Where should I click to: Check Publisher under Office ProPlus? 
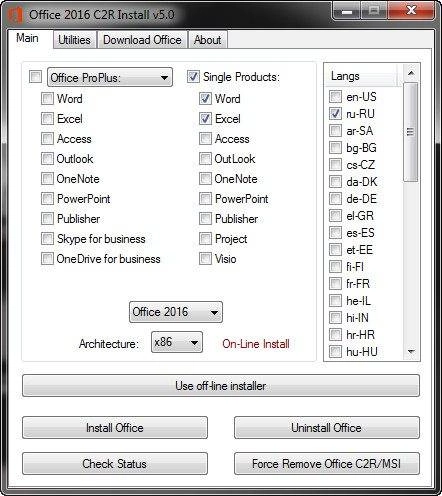click(47, 219)
